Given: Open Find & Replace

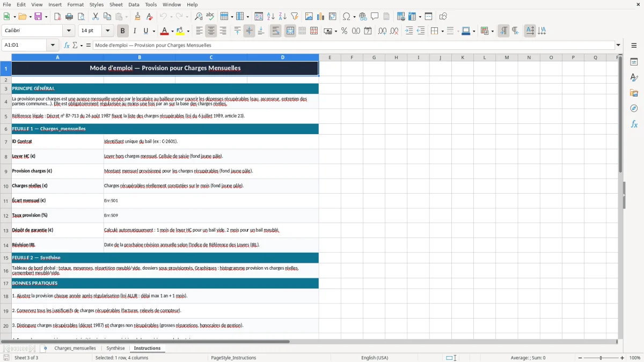Looking at the screenshot, I should pos(199,17).
